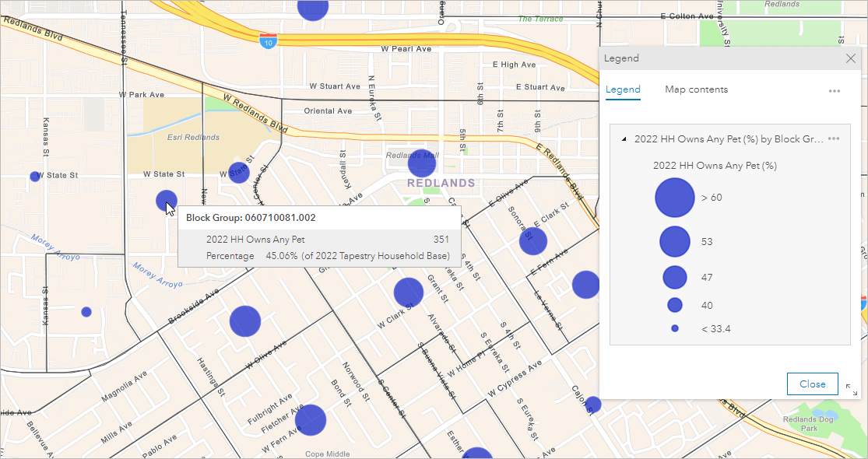Click the > 60 legend symbol circle
868x459 pixels.
coord(675,198)
